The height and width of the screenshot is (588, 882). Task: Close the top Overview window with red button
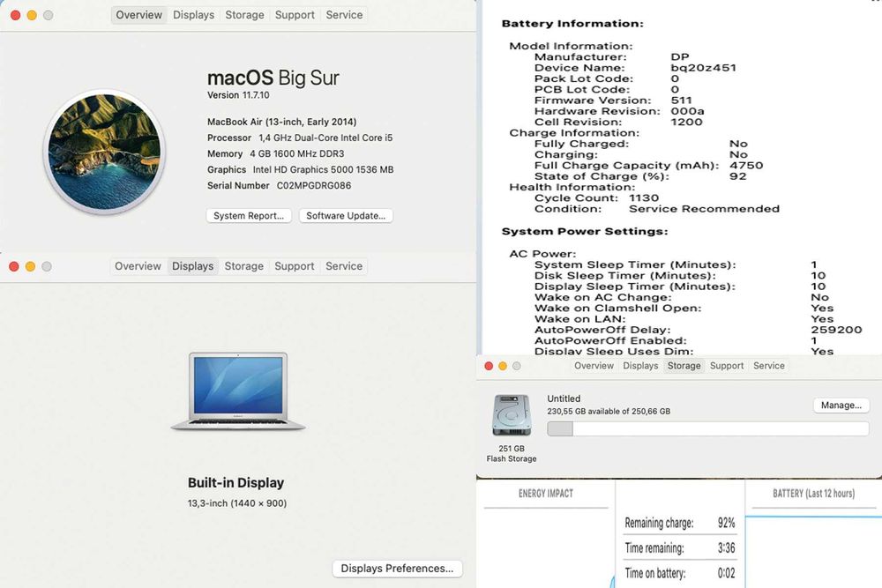[16, 15]
